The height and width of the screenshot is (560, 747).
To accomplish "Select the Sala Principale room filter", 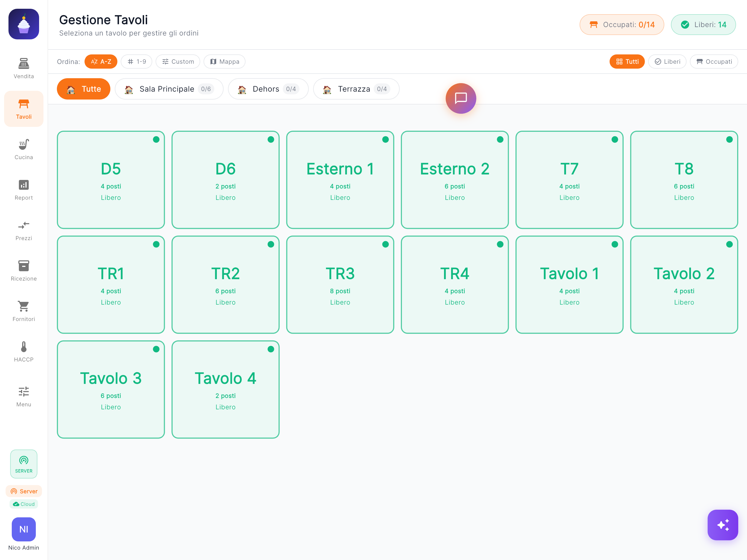I will click(x=169, y=89).
